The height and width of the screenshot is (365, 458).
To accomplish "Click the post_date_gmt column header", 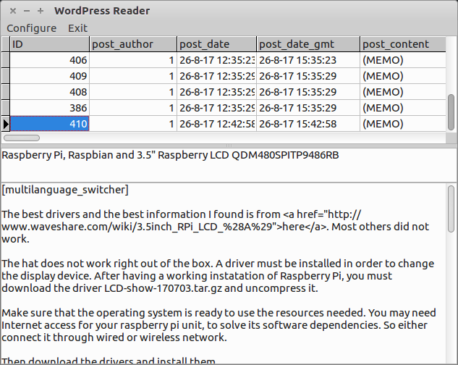I will point(308,44).
